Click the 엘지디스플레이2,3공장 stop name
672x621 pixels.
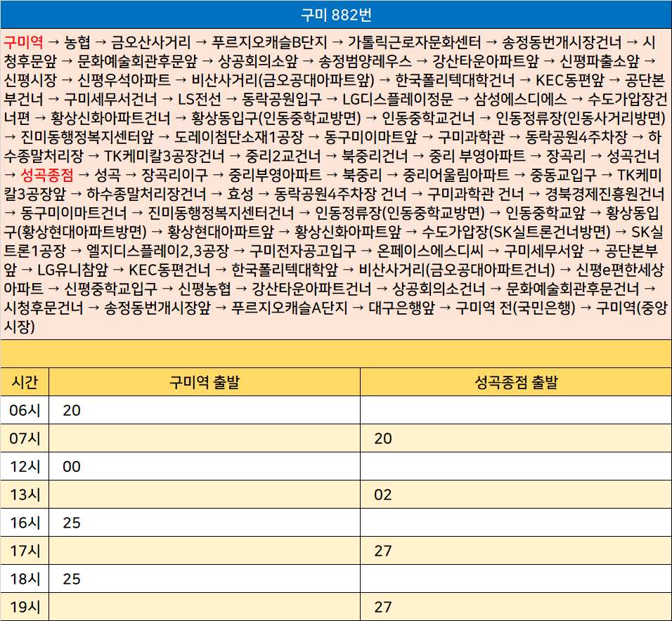coord(157,251)
